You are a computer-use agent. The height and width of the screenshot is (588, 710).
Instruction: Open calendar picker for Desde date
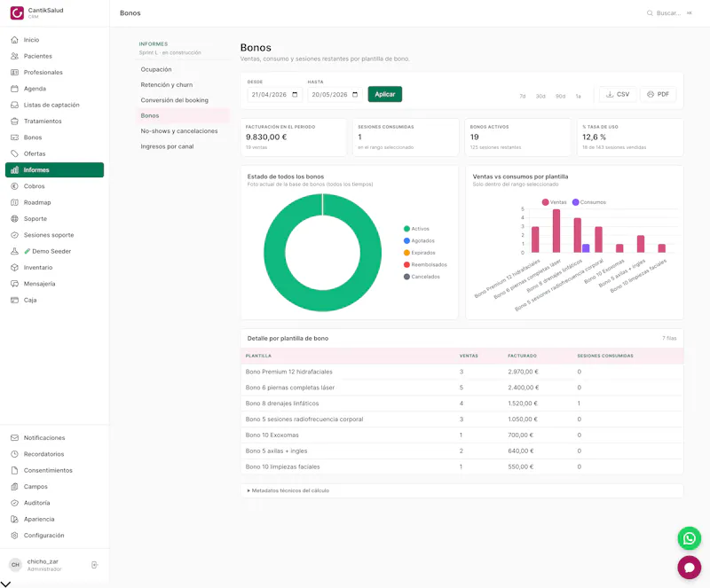coord(295,95)
